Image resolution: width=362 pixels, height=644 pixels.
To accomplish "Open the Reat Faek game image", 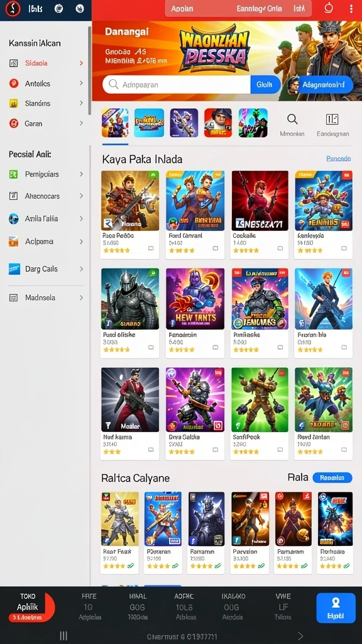I will click(x=119, y=519).
